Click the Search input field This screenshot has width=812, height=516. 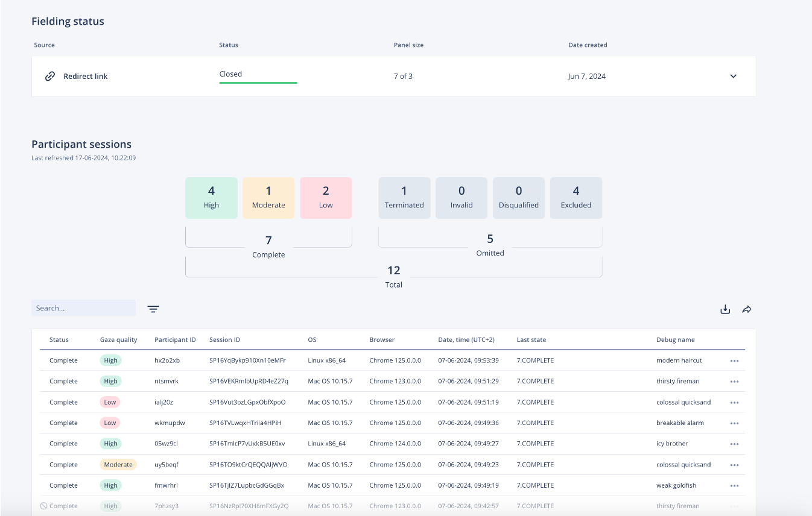pos(83,308)
